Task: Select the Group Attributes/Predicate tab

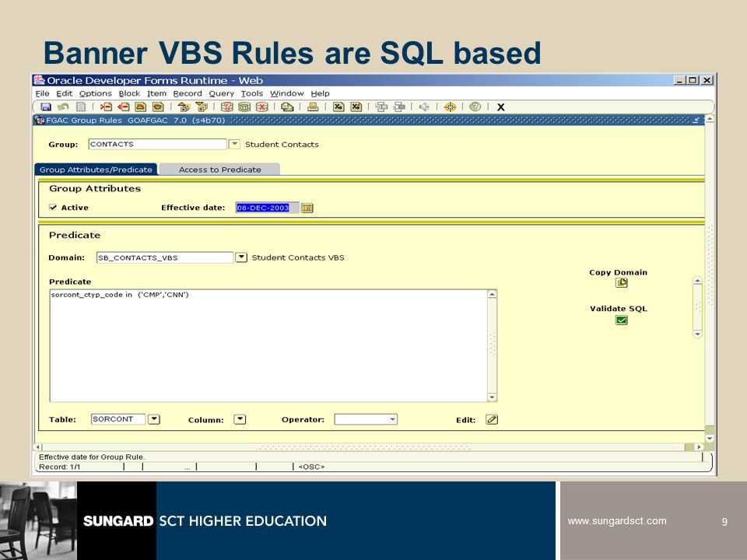Action: pyautogui.click(x=96, y=170)
